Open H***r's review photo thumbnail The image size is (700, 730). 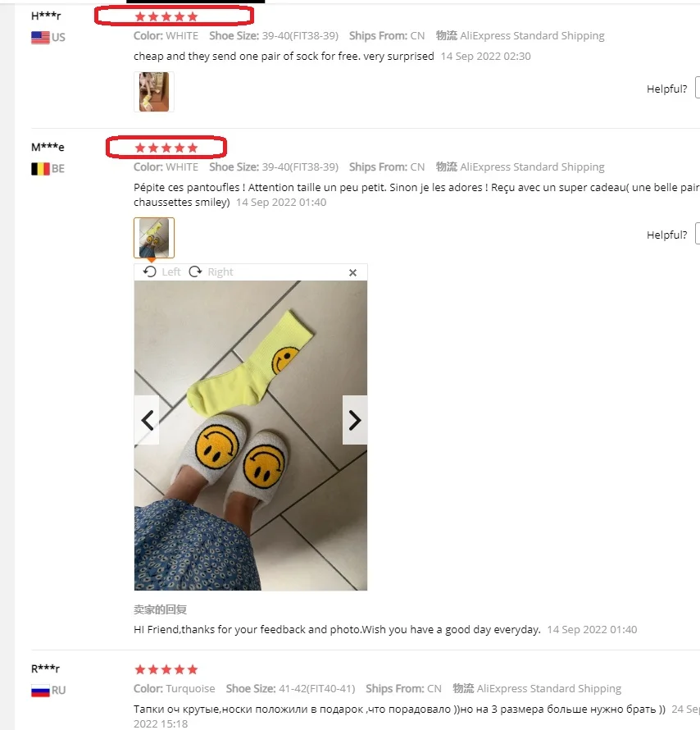click(x=154, y=92)
